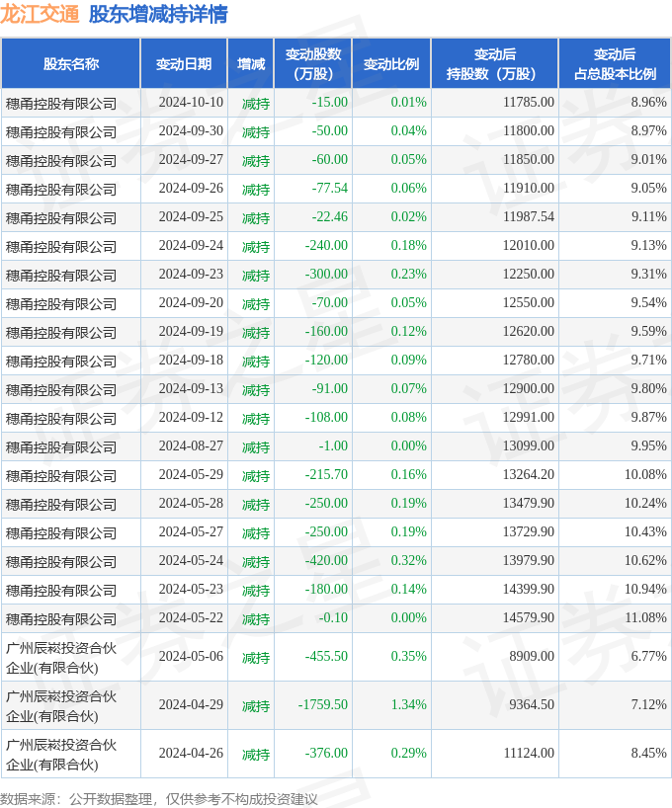Click holdings value 12250.00

click(529, 274)
